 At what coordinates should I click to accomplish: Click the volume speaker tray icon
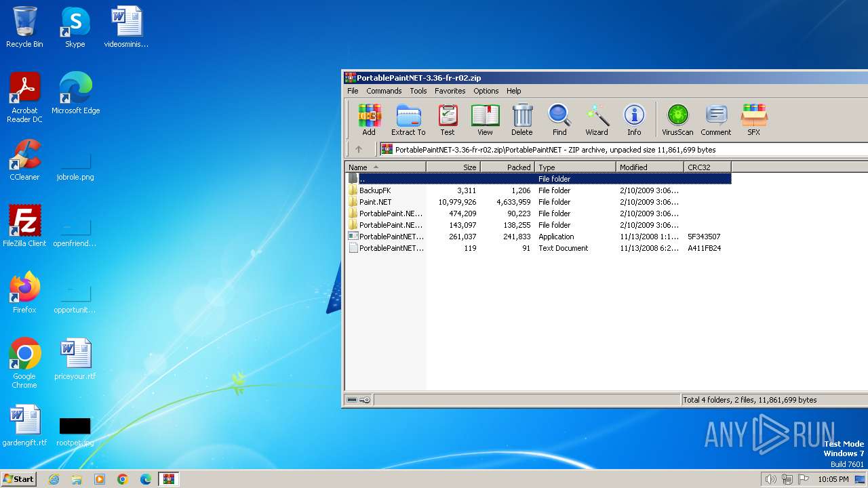[x=770, y=479]
